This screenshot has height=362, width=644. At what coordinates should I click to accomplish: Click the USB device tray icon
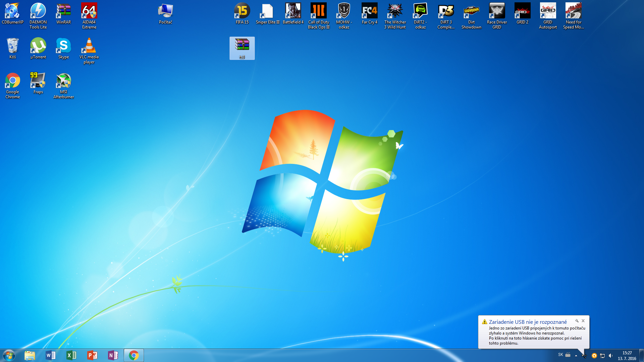coord(584,356)
